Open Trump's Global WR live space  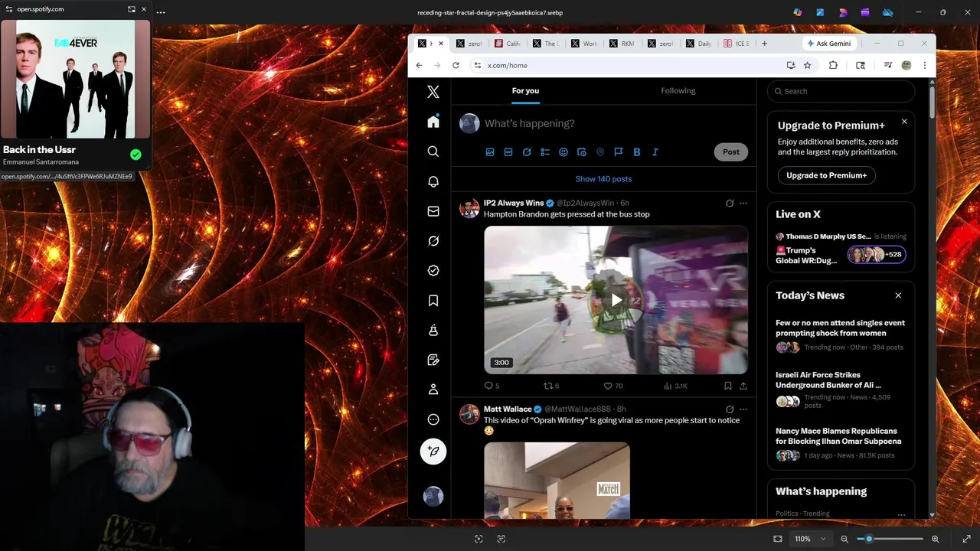841,250
